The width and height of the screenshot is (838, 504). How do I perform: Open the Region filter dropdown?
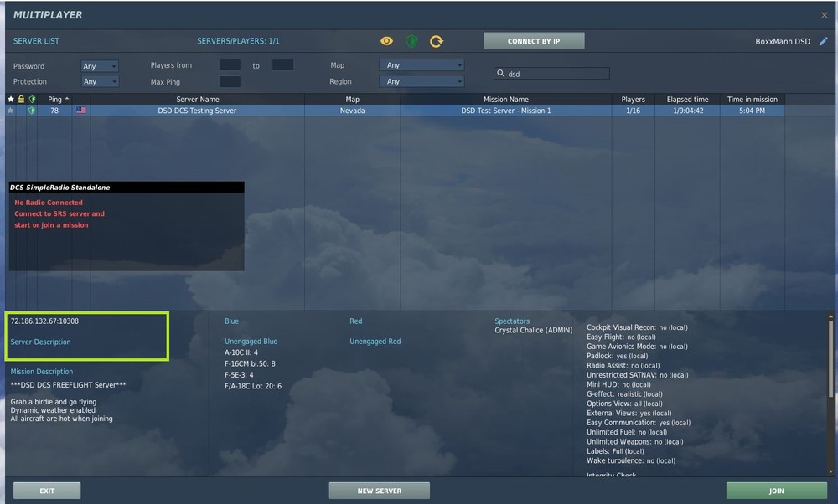point(422,81)
